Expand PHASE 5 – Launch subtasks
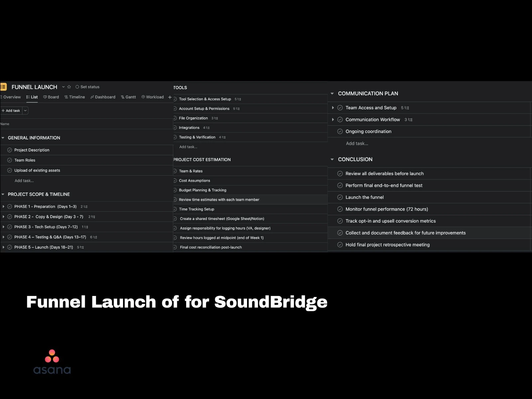 click(3, 247)
